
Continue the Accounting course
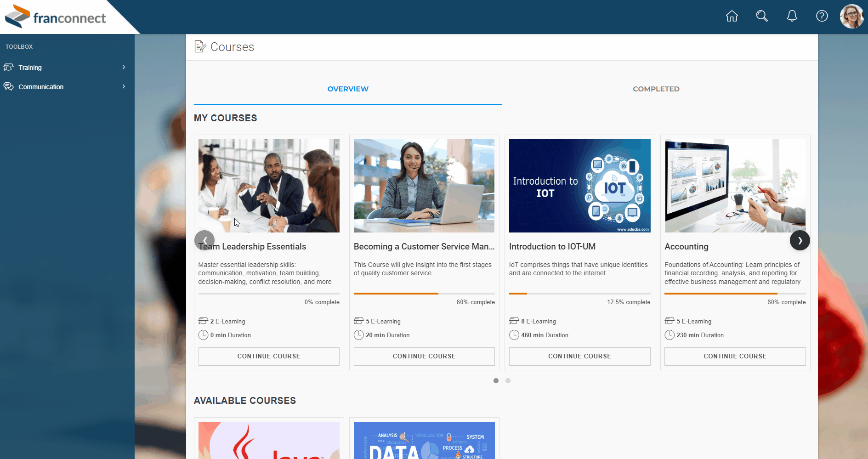tap(735, 357)
